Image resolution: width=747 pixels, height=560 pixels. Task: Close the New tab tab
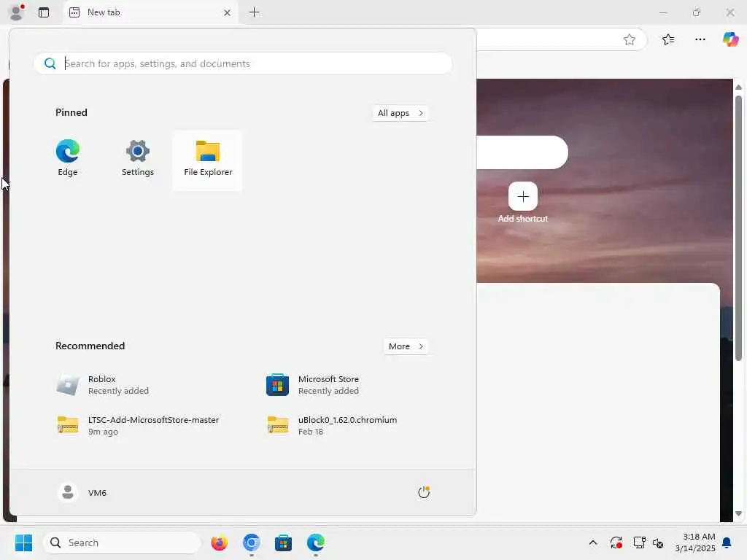228,13
